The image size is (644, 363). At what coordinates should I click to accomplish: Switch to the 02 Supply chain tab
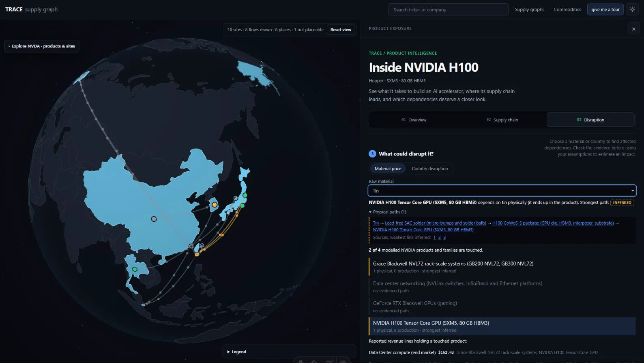pyautogui.click(x=502, y=120)
